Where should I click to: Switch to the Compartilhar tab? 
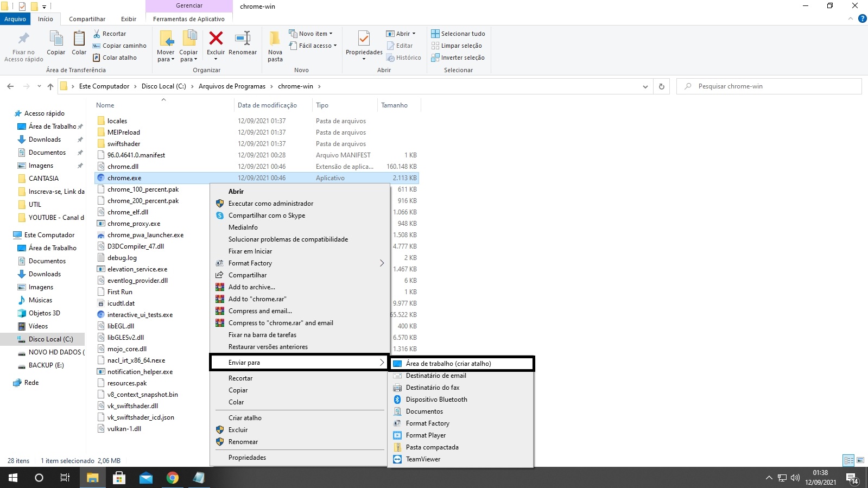point(87,19)
